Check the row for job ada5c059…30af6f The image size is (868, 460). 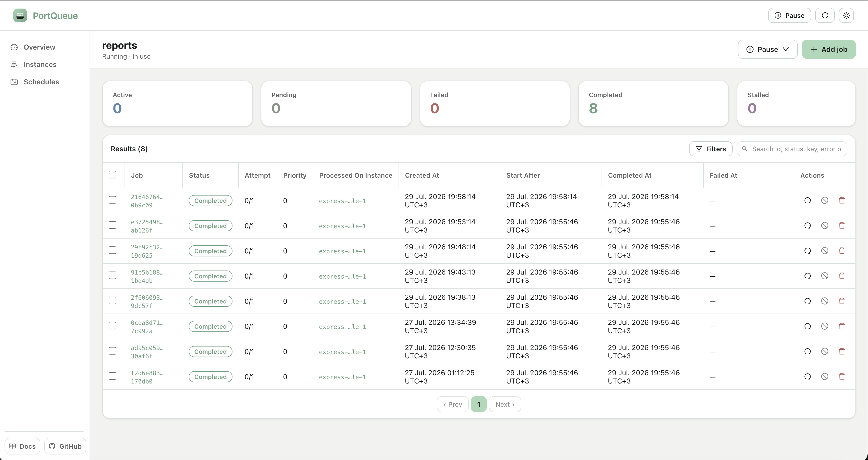[x=112, y=351]
